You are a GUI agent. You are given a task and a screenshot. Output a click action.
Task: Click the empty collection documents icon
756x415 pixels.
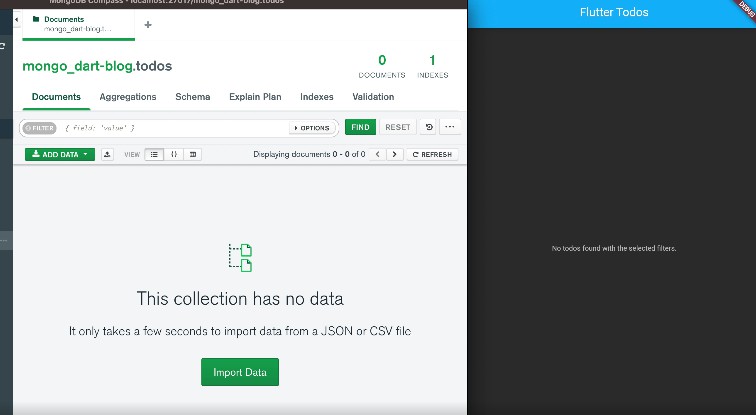pyautogui.click(x=240, y=257)
